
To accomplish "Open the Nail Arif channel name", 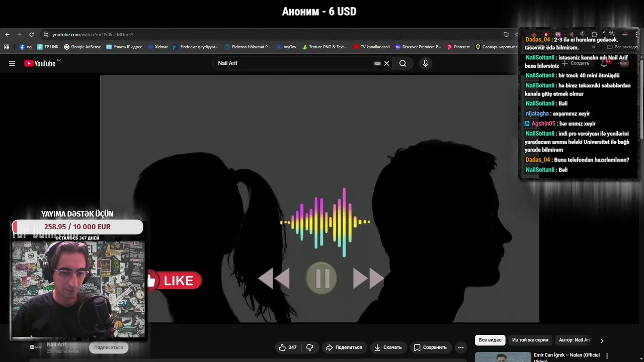I will 56,344.
